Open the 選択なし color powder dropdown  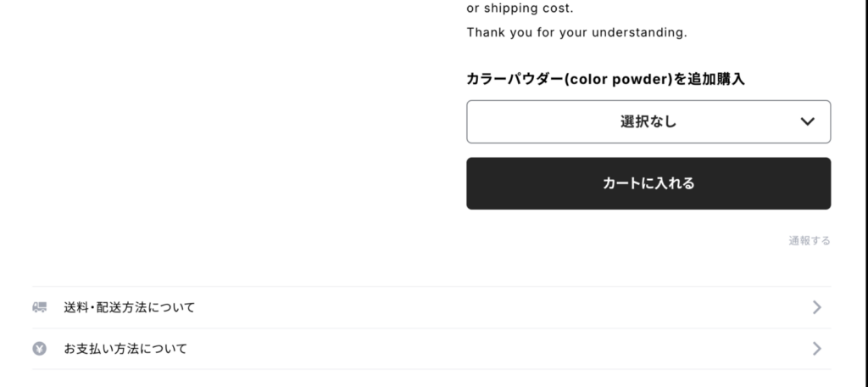click(x=648, y=121)
